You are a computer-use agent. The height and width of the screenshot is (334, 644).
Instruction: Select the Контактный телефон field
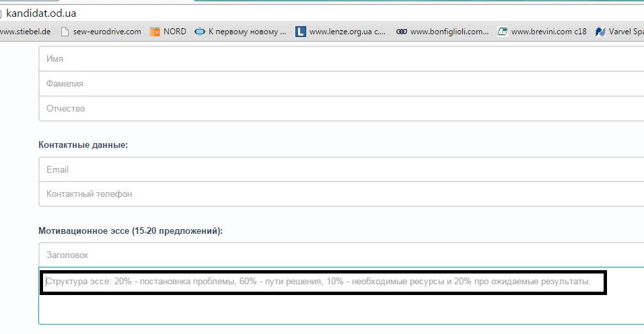pos(336,194)
